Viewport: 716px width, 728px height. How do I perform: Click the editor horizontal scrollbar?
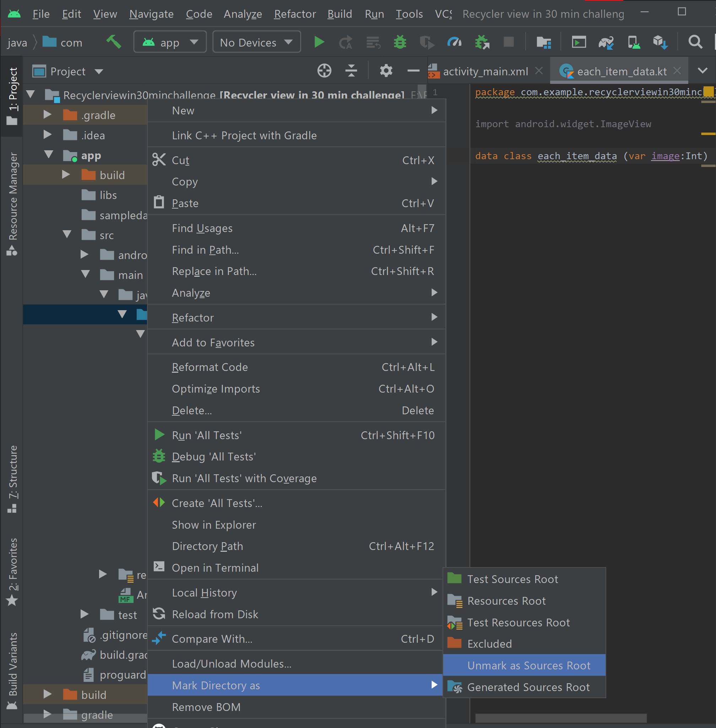[560, 718]
